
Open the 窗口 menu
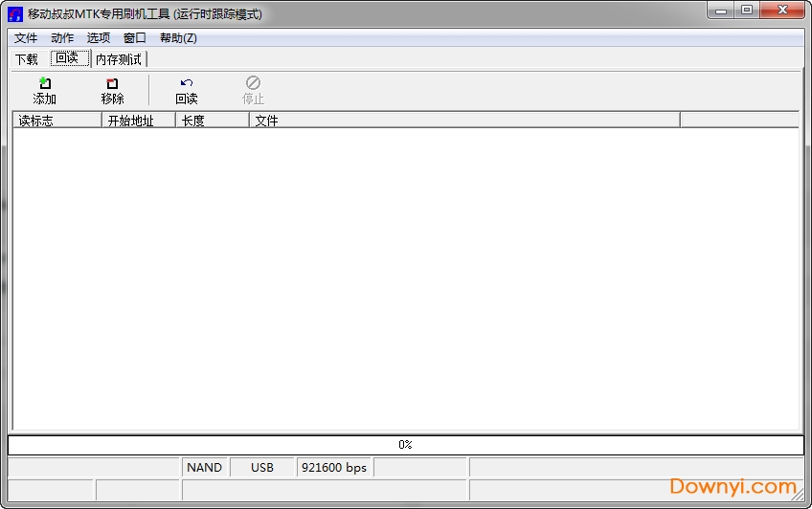pyautogui.click(x=135, y=38)
